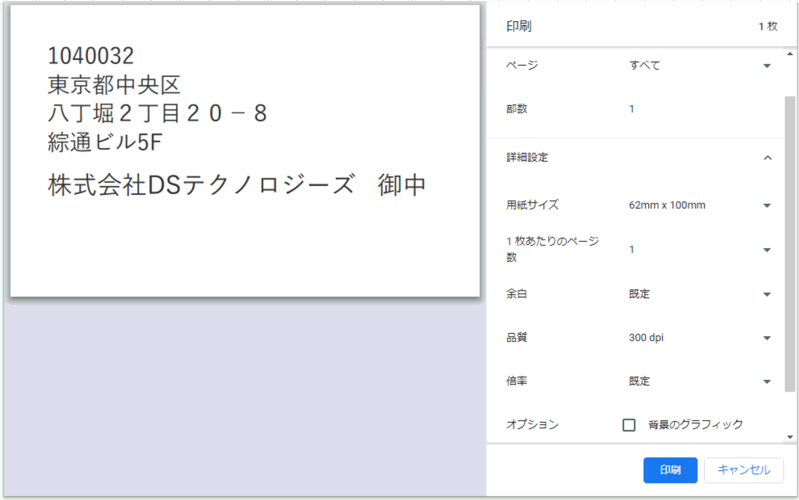Open the 倍率 scale dropdown
This screenshot has width=799, height=500.
(700, 381)
